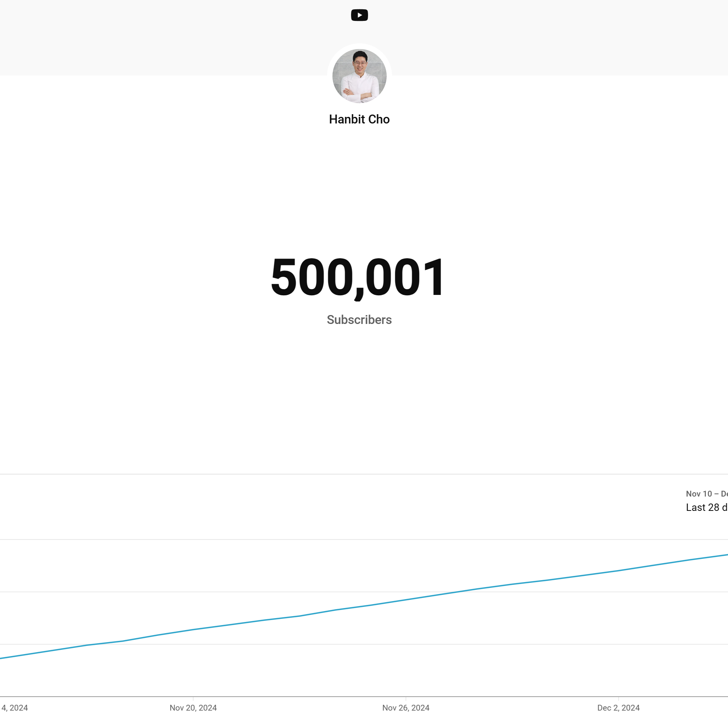Image resolution: width=728 pixels, height=728 pixels.
Task: Click the x-axis tick above Nov 20
Action: (x=193, y=699)
